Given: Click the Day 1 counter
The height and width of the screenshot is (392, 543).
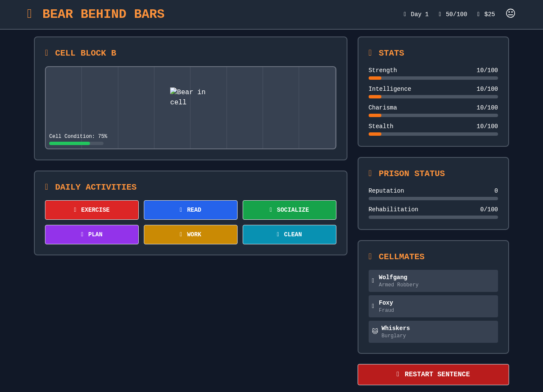Looking at the screenshot, I should click(416, 14).
